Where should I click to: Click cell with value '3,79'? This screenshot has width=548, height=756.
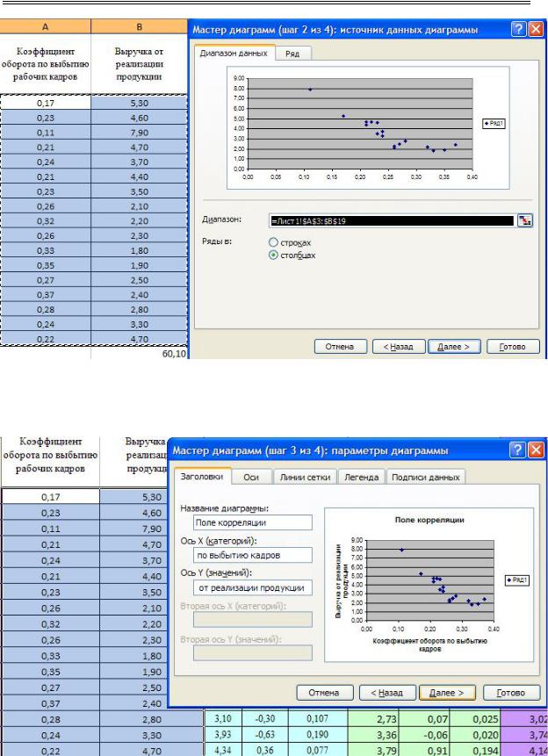(373, 750)
